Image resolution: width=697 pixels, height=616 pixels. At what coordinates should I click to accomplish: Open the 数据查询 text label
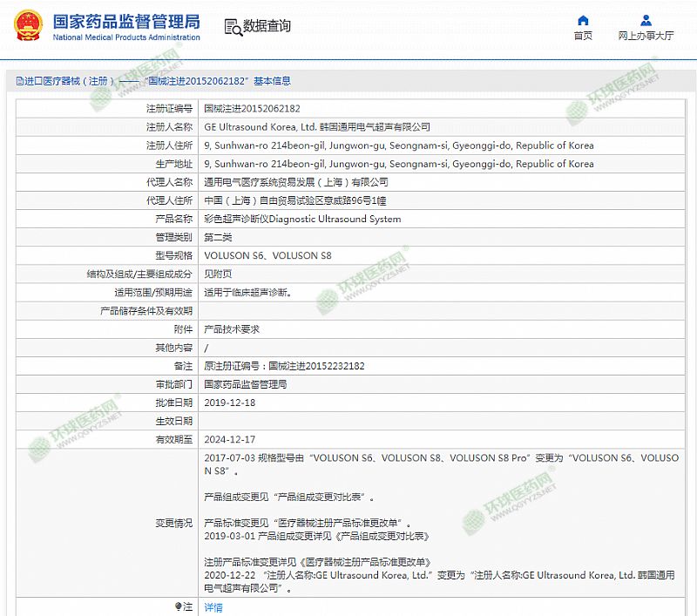tap(267, 27)
